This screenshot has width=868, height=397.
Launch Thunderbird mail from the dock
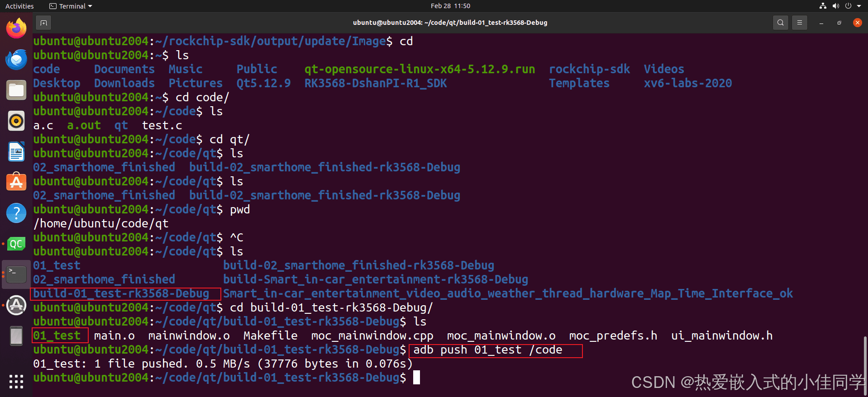click(x=16, y=59)
